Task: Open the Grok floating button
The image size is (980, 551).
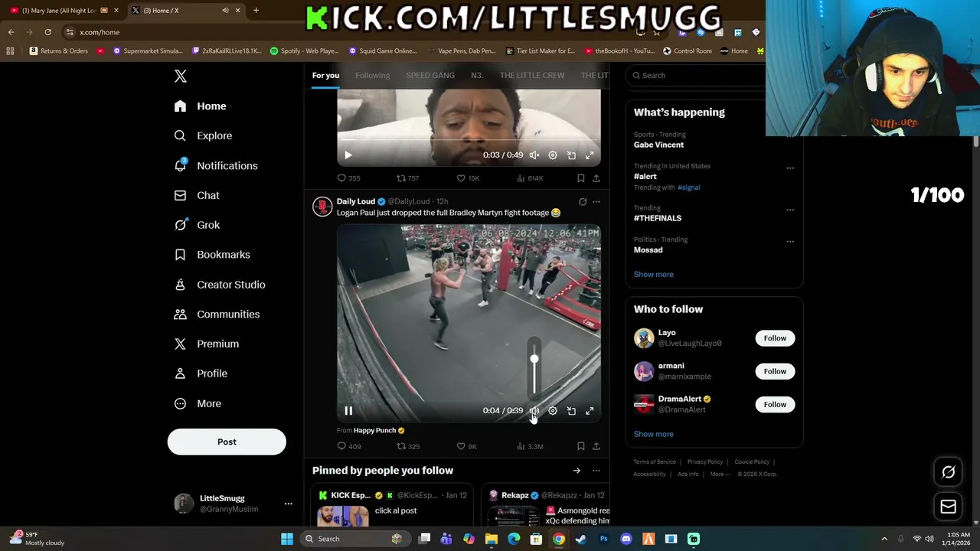Action: click(948, 472)
